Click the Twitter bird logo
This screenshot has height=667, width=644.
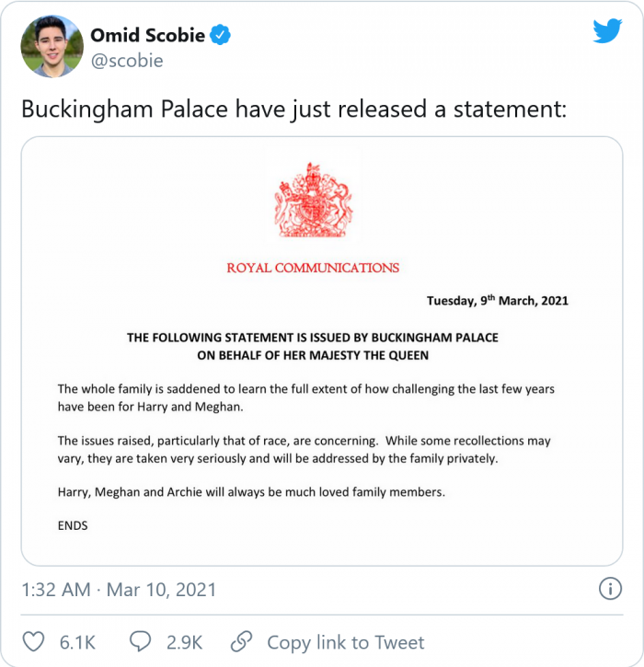(x=607, y=31)
